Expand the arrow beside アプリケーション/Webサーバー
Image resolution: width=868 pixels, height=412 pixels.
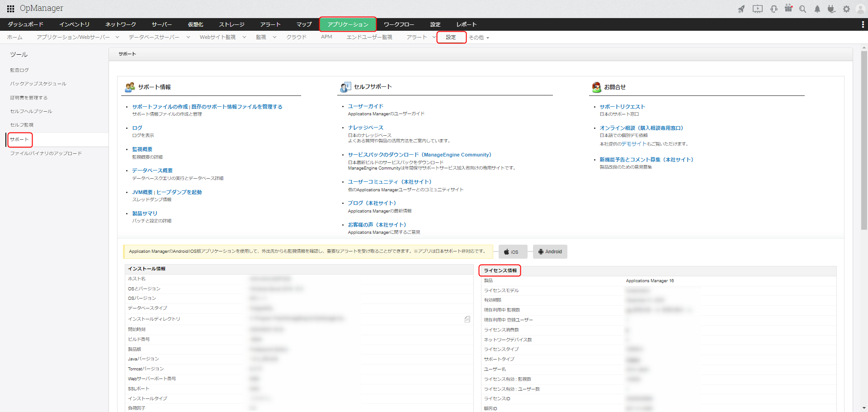[117, 37]
